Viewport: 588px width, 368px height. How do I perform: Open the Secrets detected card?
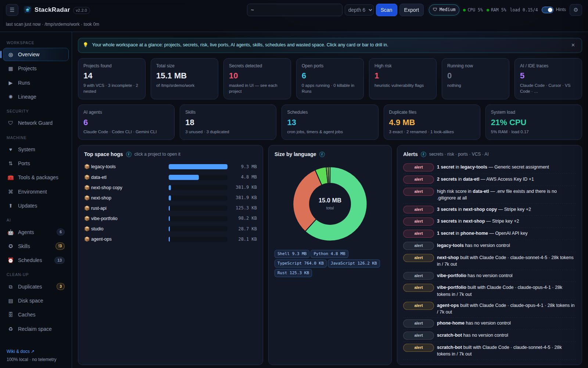pos(257,79)
